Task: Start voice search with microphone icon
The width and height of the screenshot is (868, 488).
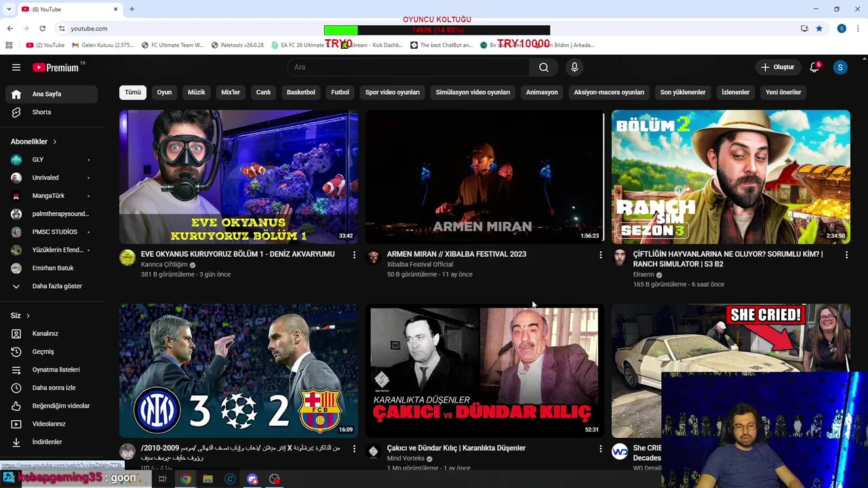Action: click(x=574, y=67)
